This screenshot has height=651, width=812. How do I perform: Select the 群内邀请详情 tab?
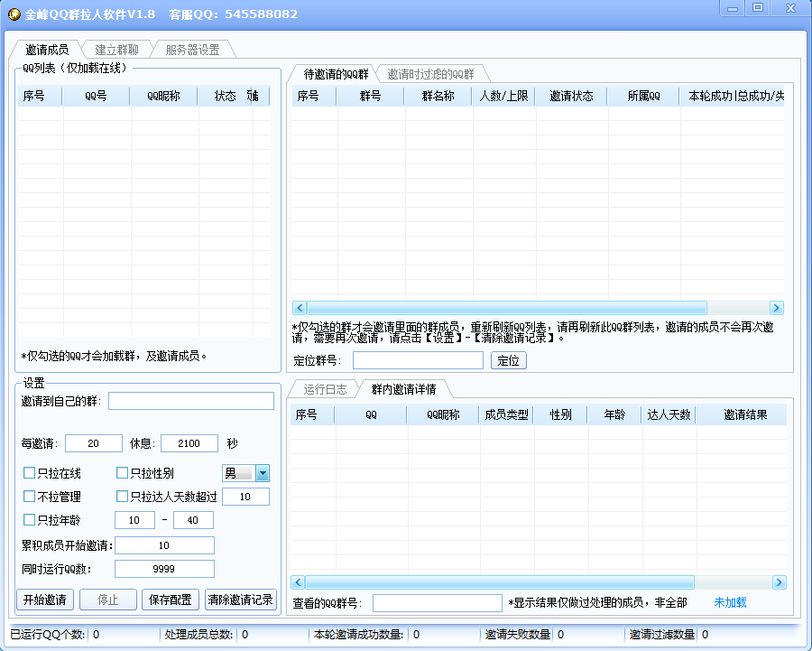point(403,389)
